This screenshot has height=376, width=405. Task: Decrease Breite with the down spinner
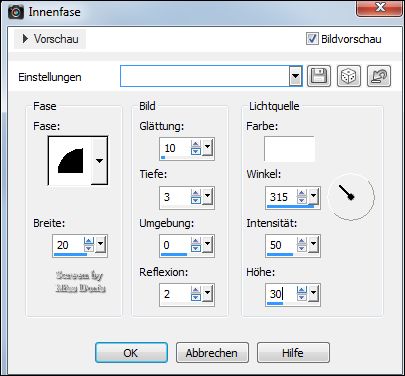(x=89, y=248)
